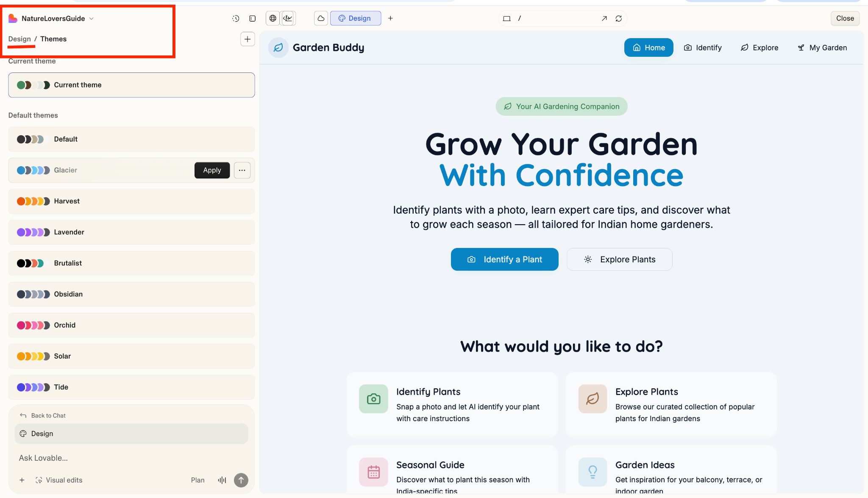Toggle the sidebar panel layout icon

click(253, 18)
